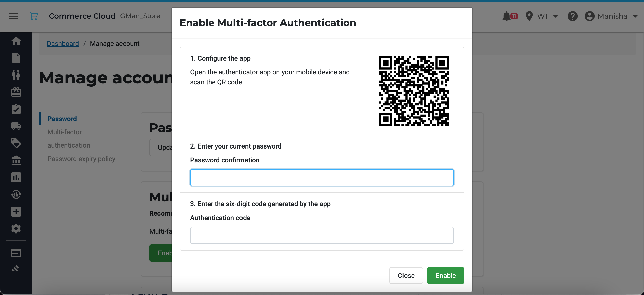
Task: Open the bank building icon in sidebar
Action: click(x=16, y=160)
